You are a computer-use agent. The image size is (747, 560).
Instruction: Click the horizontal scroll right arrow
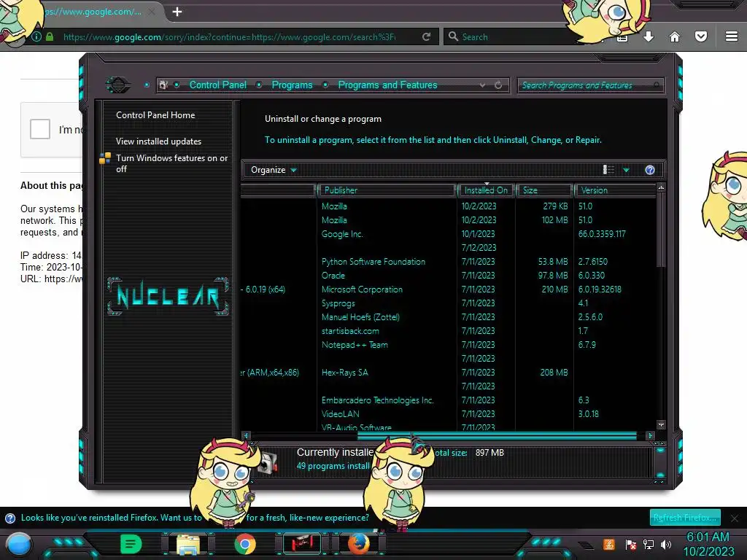[650, 435]
